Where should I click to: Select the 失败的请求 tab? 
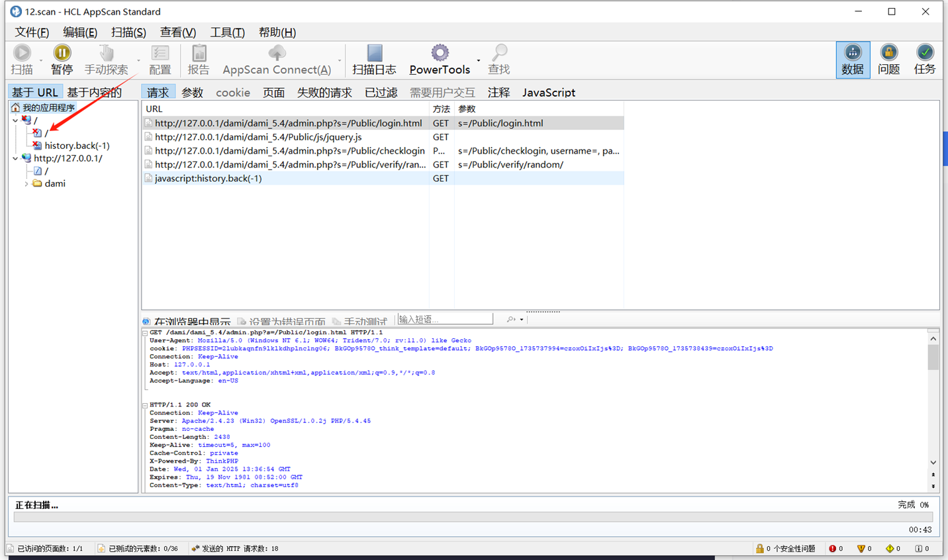tap(324, 93)
